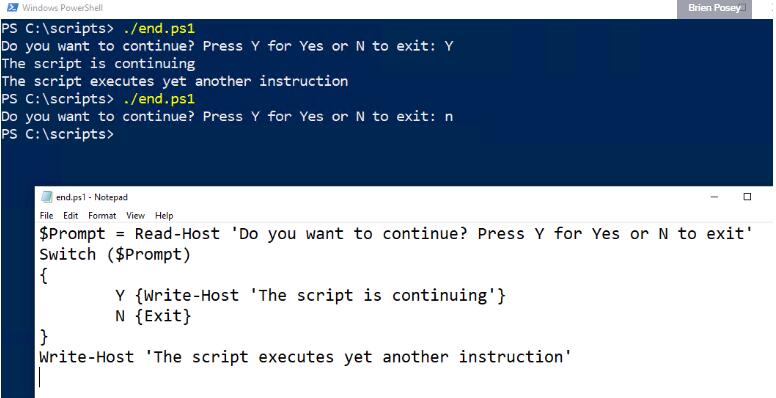Click the final Write-Host line in Notepad
776x398 pixels.
pyautogui.click(x=305, y=357)
